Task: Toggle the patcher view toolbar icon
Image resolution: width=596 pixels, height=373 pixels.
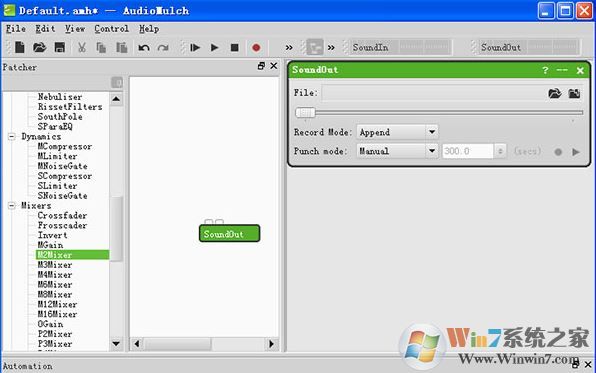Action: [x=315, y=48]
